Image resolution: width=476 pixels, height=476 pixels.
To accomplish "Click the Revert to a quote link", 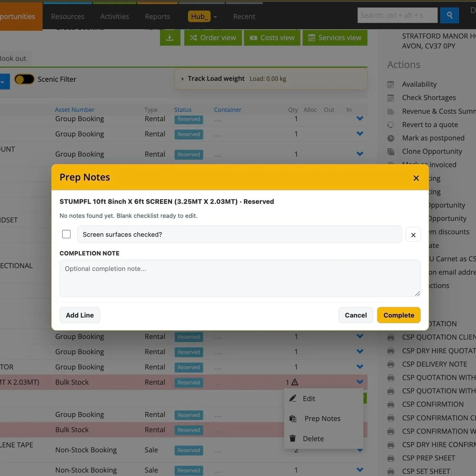I will [x=430, y=125].
